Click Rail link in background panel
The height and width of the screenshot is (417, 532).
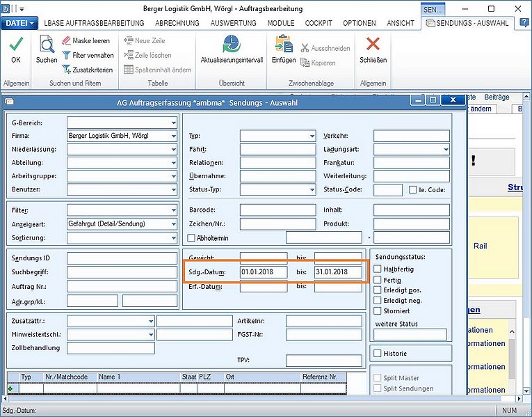pyautogui.click(x=480, y=246)
